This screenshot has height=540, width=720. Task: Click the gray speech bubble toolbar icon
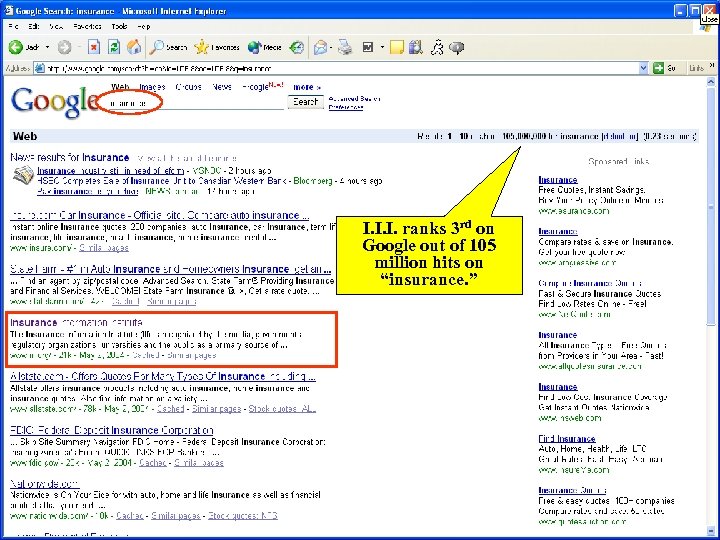tap(456, 47)
